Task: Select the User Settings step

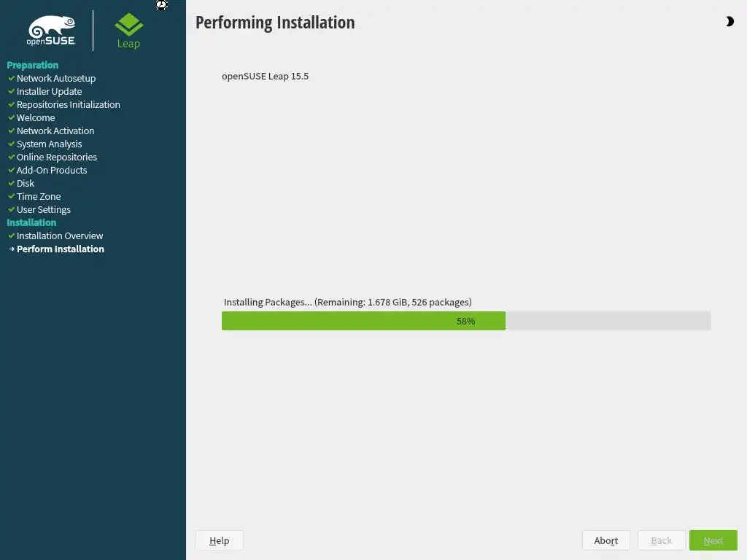Action: (x=43, y=209)
